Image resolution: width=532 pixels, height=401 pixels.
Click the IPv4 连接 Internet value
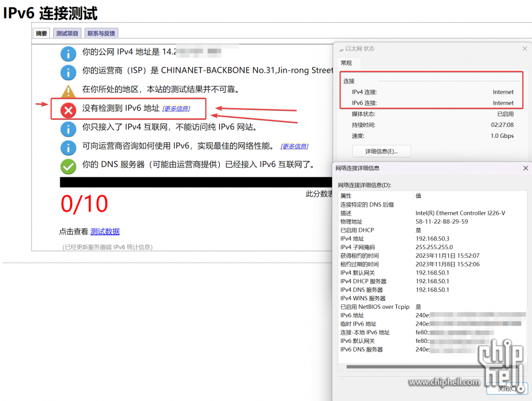pos(503,92)
